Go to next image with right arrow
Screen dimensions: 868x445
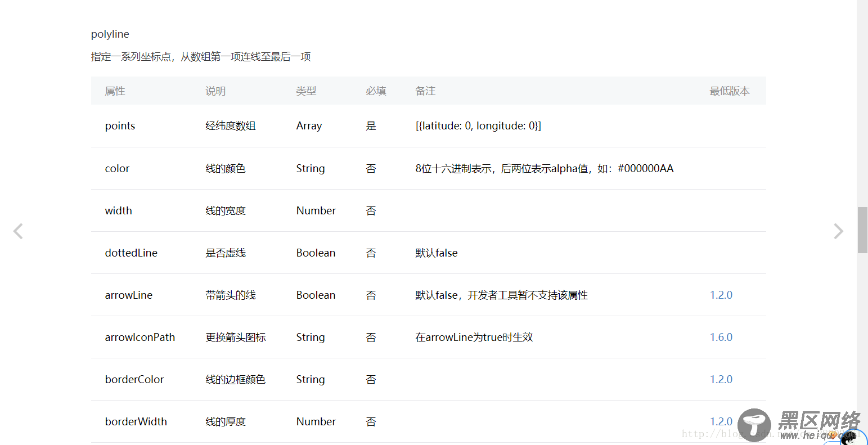tap(838, 231)
